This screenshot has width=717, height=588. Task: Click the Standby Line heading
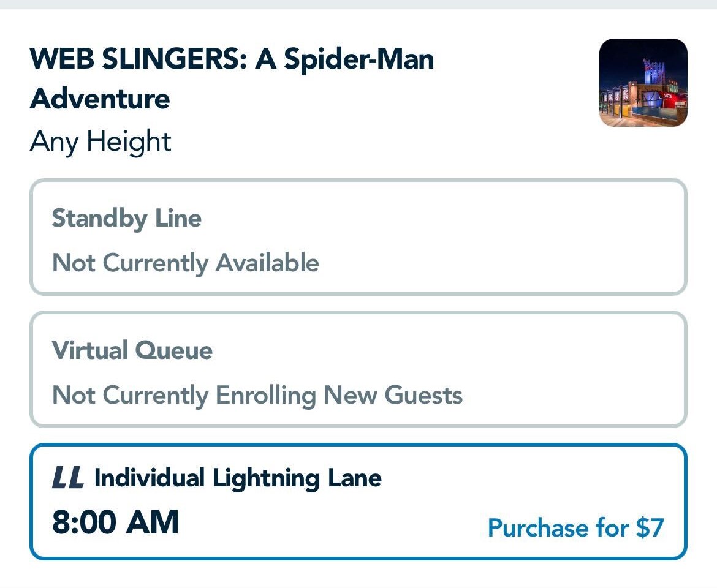[126, 219]
